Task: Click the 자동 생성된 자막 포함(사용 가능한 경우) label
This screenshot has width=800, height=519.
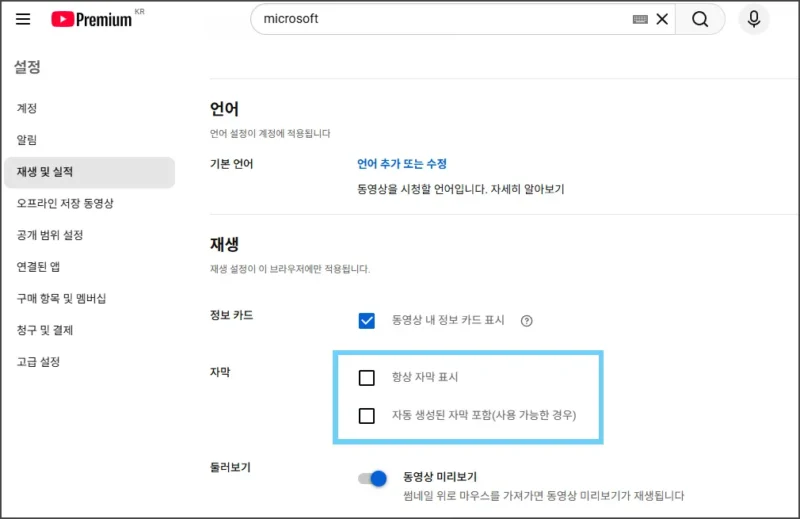Action: tap(484, 415)
